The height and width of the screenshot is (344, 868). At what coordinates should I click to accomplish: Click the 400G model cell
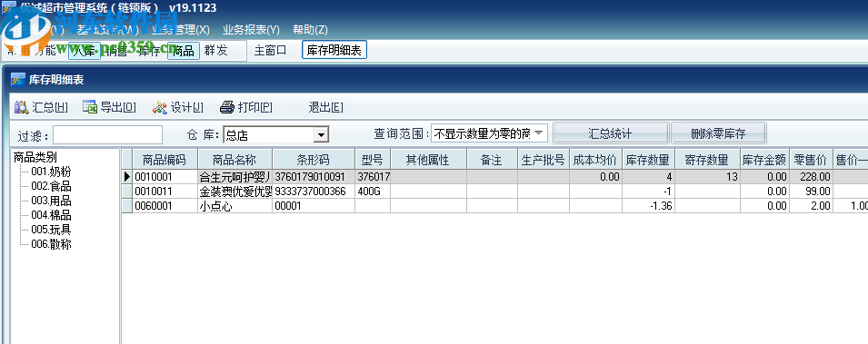pos(373,192)
